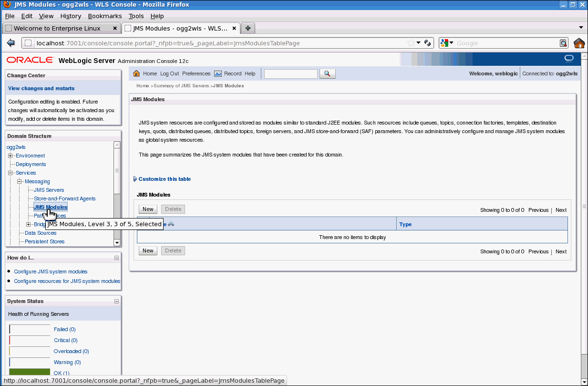Open the History menu

pyautogui.click(x=71, y=16)
